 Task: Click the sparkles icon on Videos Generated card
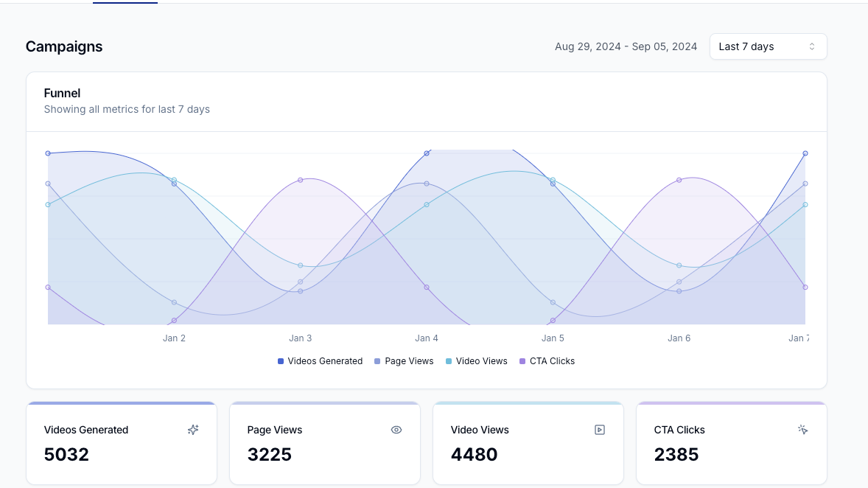click(193, 430)
